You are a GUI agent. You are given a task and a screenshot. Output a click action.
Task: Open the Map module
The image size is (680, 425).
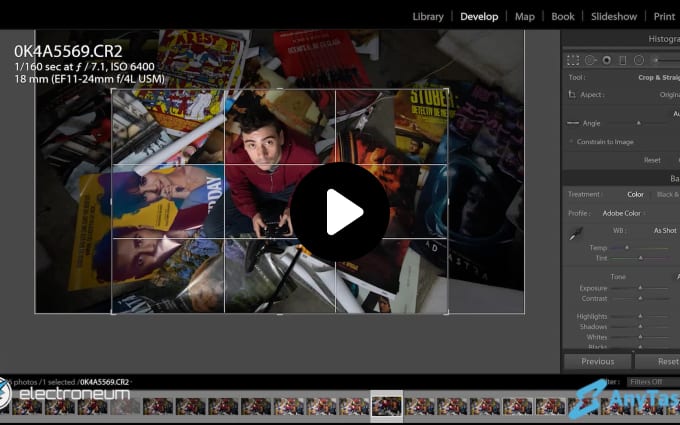click(x=524, y=16)
